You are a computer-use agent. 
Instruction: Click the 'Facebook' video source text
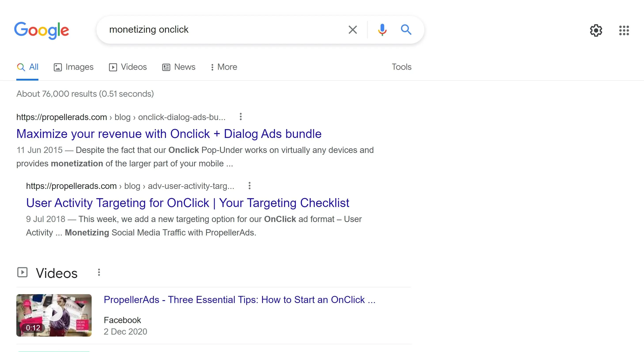click(122, 320)
